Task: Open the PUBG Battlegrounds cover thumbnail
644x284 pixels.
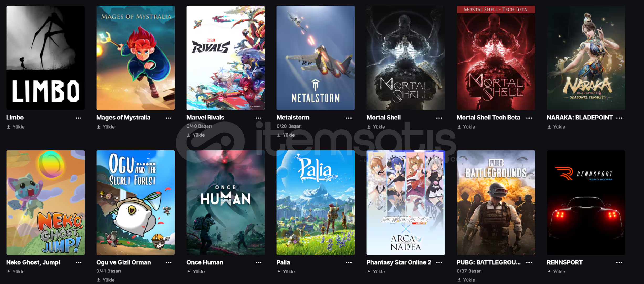Action: click(496, 202)
